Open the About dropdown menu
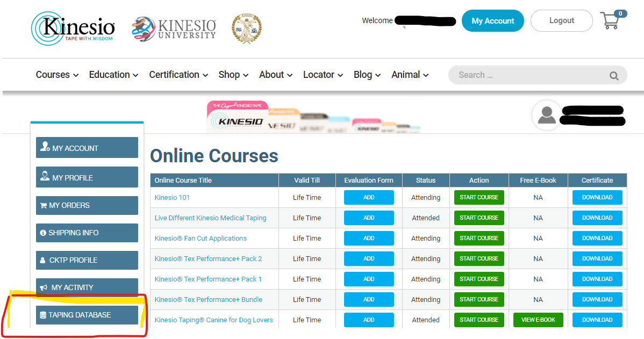644x339 pixels. coord(276,75)
